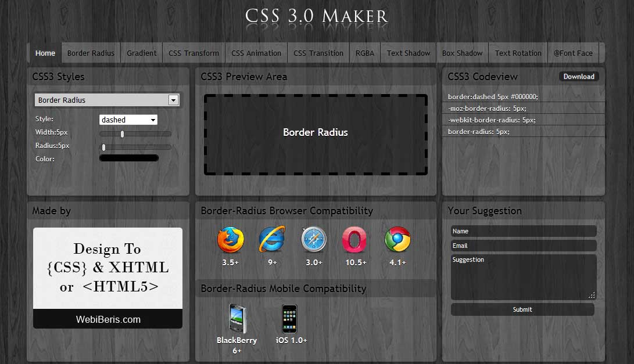Open the border Color picker bar
The width and height of the screenshot is (634, 364).
129,157
